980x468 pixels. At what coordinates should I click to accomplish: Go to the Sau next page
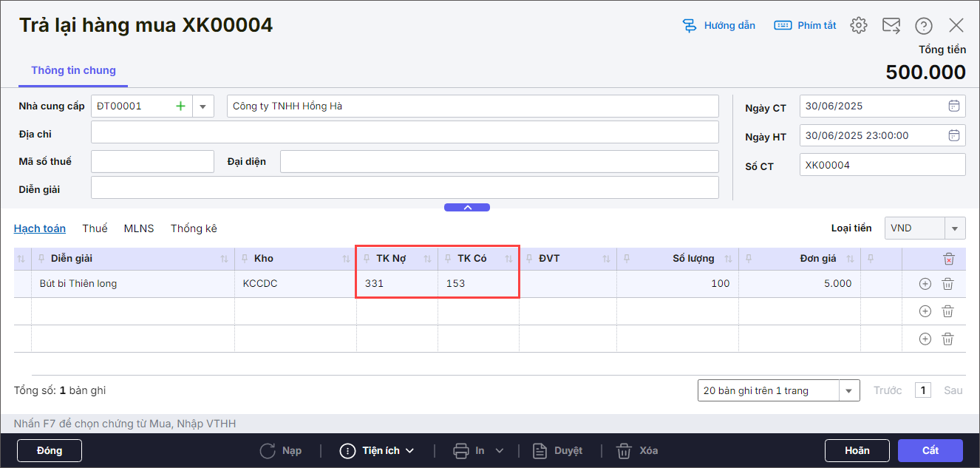coord(953,390)
